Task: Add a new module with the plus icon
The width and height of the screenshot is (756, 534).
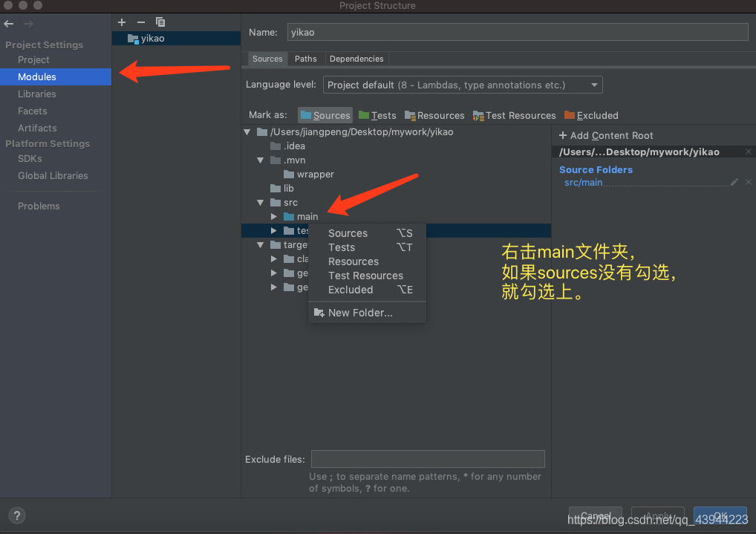Action: click(121, 22)
